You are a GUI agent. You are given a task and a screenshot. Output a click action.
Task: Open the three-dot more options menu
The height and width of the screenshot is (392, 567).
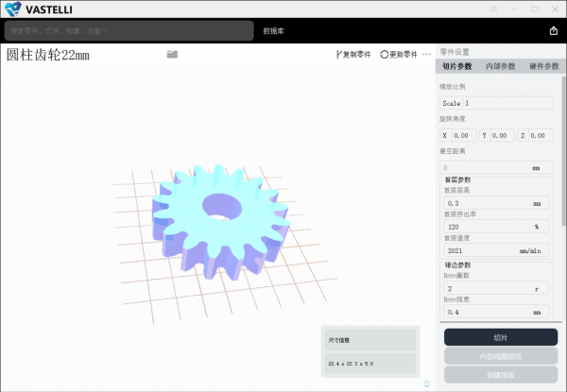[x=426, y=54]
